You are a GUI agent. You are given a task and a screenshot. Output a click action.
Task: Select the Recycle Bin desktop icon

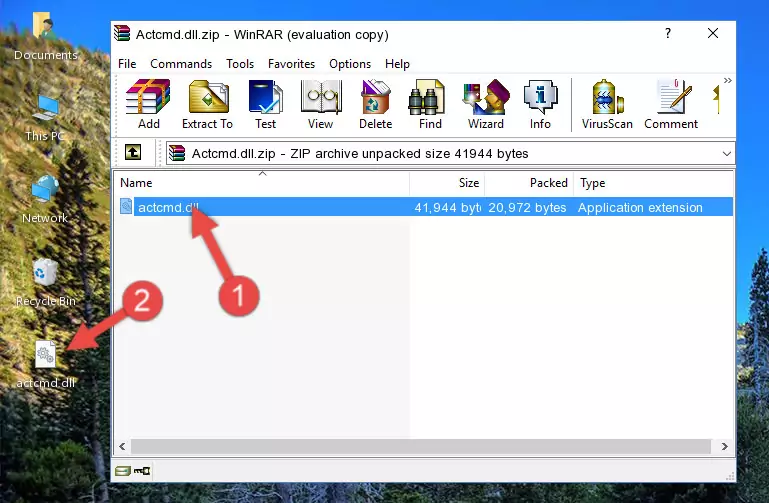click(x=46, y=283)
